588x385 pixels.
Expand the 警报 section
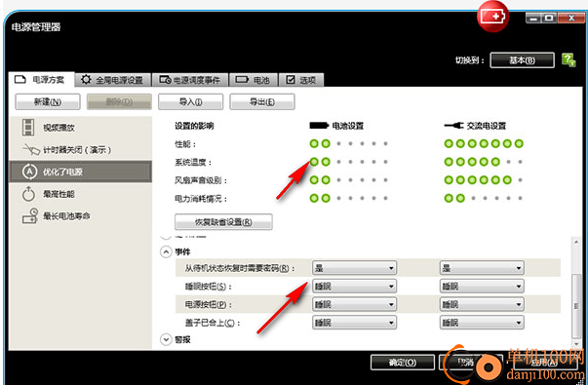[166, 339]
